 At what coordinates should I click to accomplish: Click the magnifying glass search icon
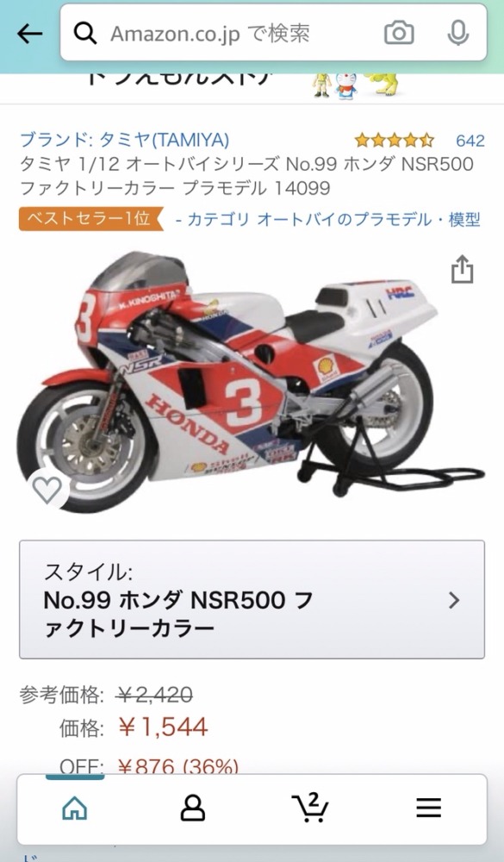[85, 34]
